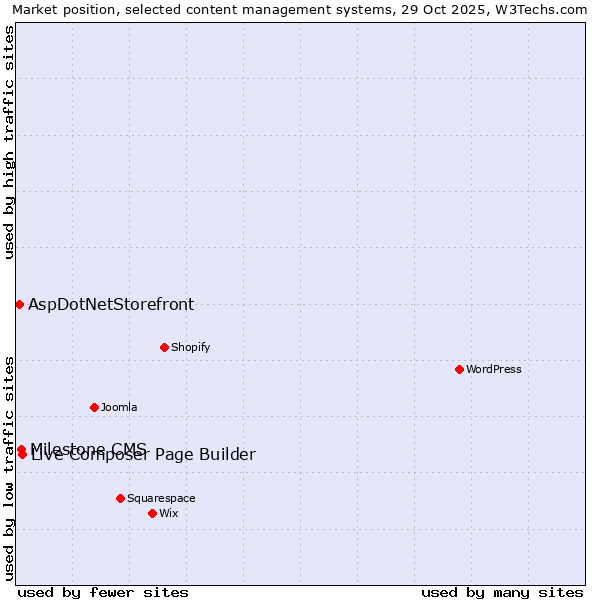This screenshot has width=600, height=600.
Task: Click the Milestone CMS text label
Action: (88, 446)
